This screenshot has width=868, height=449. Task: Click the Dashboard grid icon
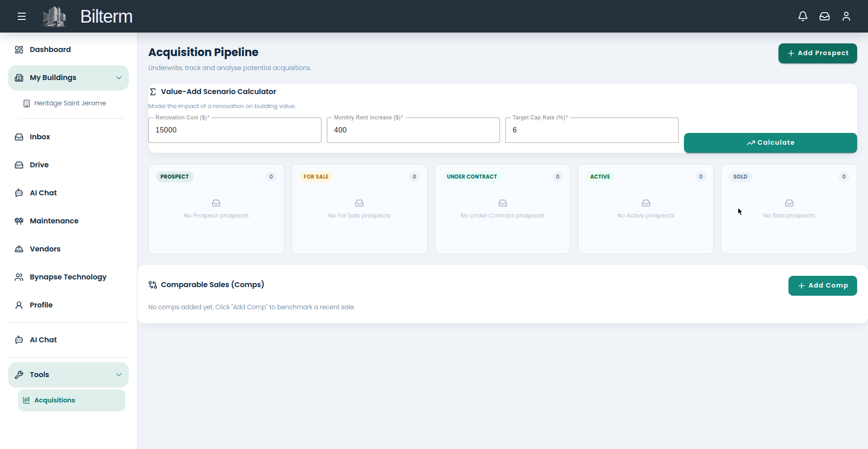pyautogui.click(x=19, y=50)
